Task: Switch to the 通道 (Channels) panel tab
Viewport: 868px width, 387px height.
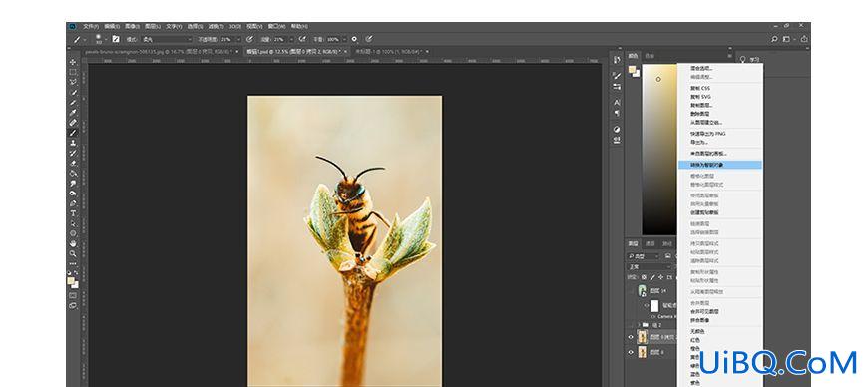Action: click(x=650, y=243)
